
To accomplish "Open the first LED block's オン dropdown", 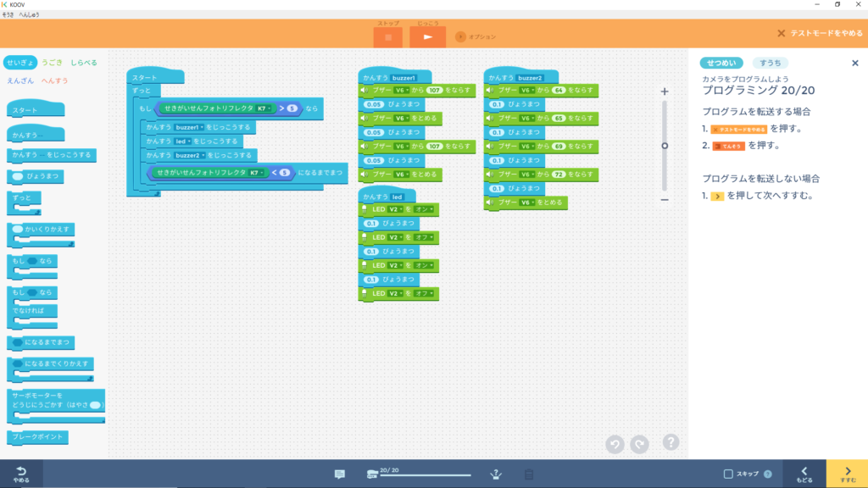I will tap(420, 209).
